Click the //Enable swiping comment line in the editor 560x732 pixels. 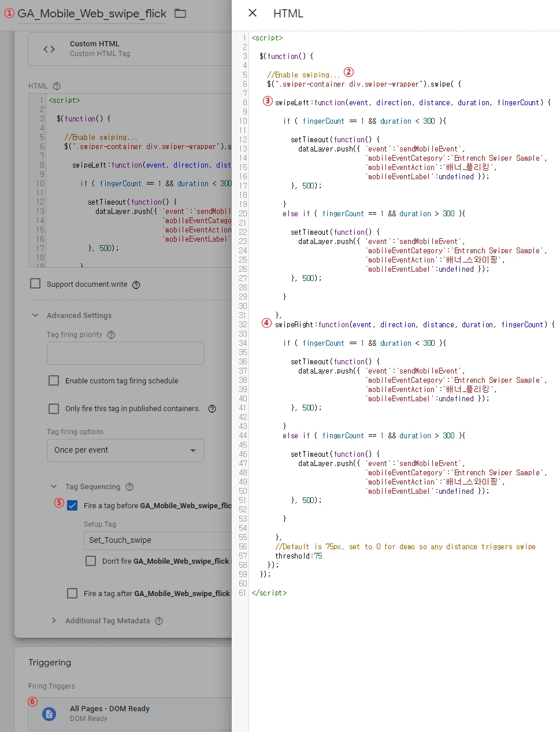tap(303, 75)
